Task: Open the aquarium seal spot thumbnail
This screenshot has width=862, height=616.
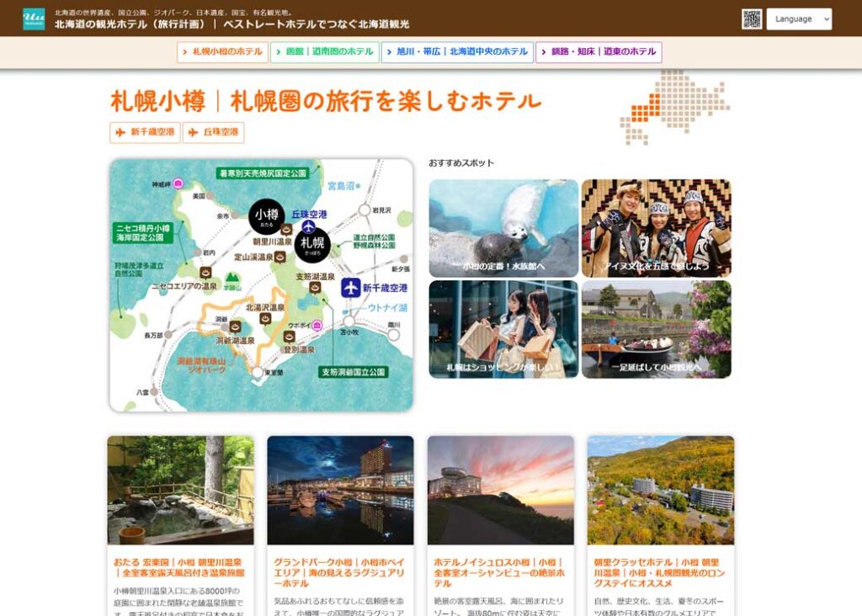Action: [503, 228]
